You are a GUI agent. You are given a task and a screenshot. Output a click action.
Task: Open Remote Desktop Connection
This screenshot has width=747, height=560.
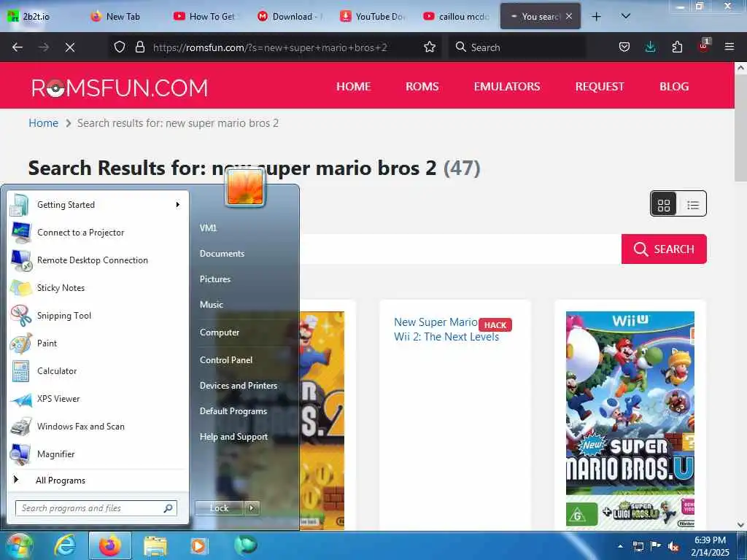[98, 260]
